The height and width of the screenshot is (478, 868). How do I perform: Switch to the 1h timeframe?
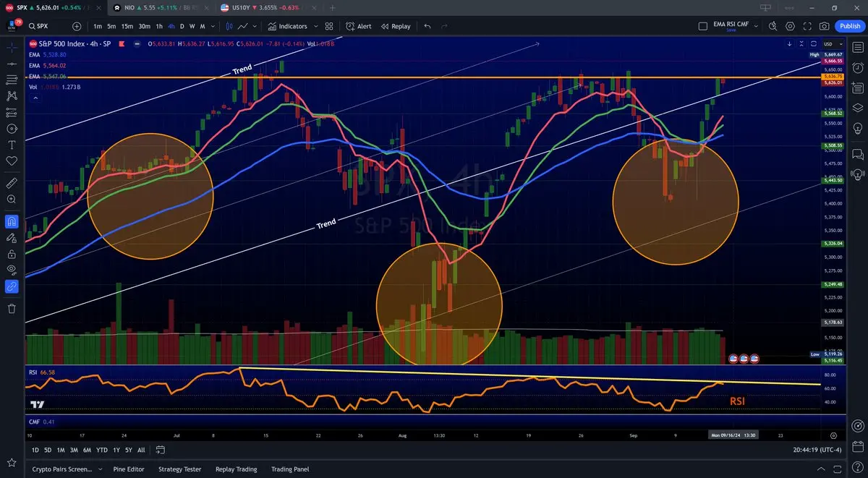pyautogui.click(x=161, y=26)
